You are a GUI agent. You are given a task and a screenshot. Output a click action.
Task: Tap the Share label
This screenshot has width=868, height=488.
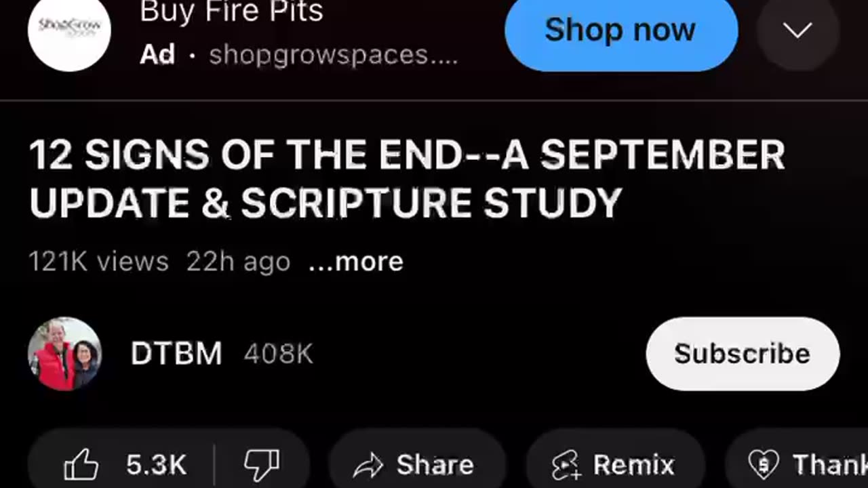click(x=435, y=466)
